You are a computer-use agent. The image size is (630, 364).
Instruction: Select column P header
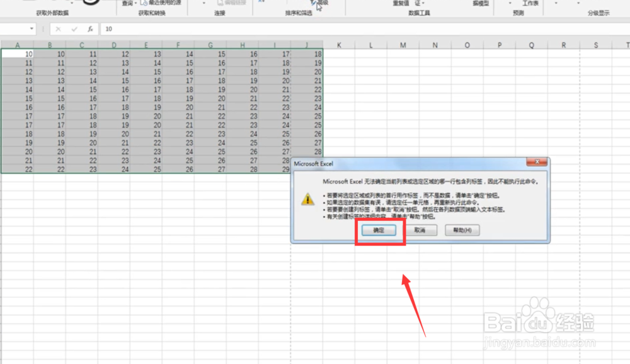(500, 45)
